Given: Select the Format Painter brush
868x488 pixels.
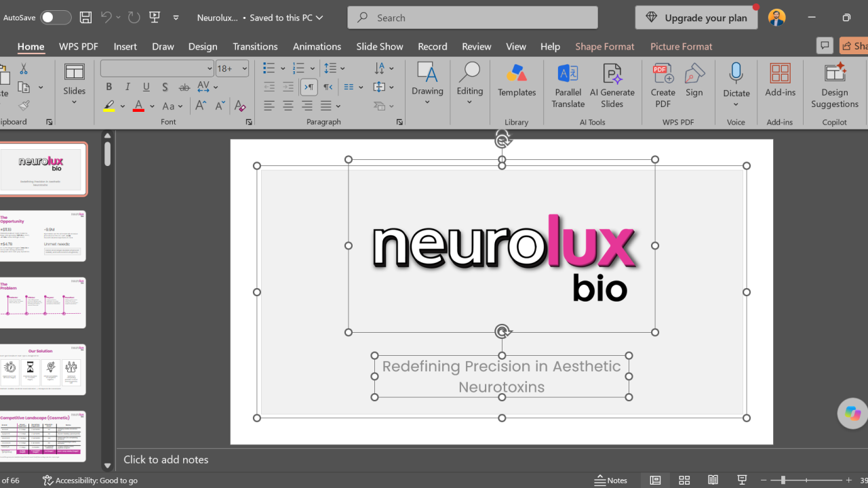Looking at the screenshot, I should (24, 105).
